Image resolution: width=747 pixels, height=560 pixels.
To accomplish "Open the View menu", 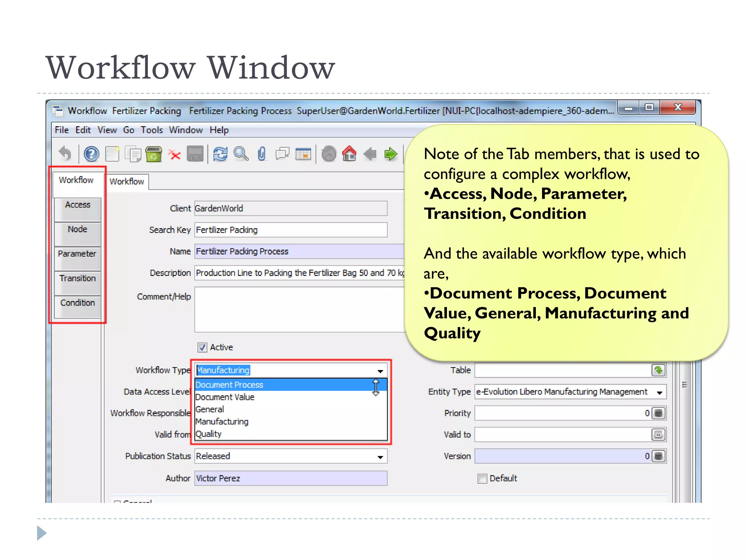I will pos(107,130).
